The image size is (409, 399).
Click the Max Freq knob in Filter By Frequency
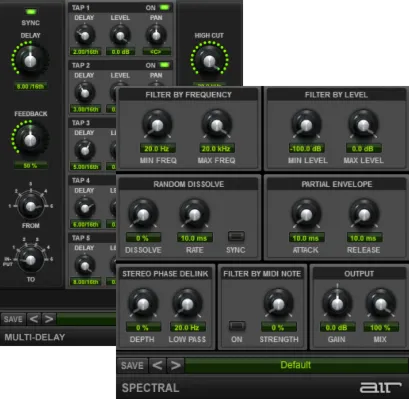pos(217,125)
